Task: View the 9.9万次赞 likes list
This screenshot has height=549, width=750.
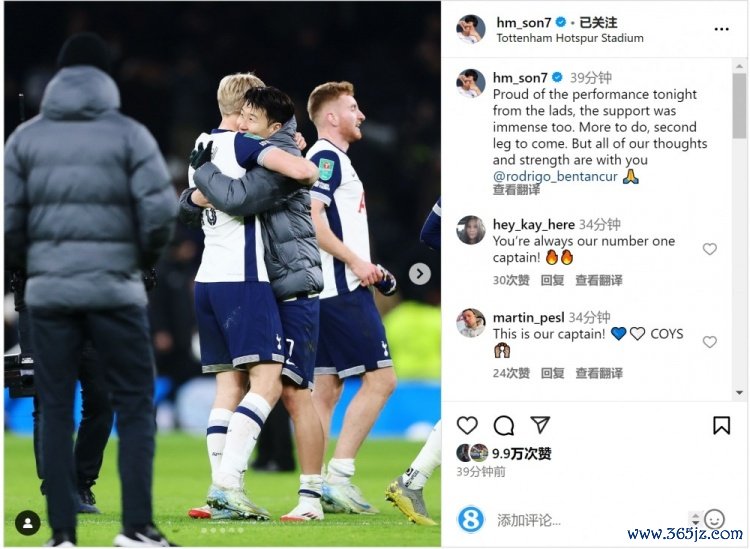Action: pos(521,453)
